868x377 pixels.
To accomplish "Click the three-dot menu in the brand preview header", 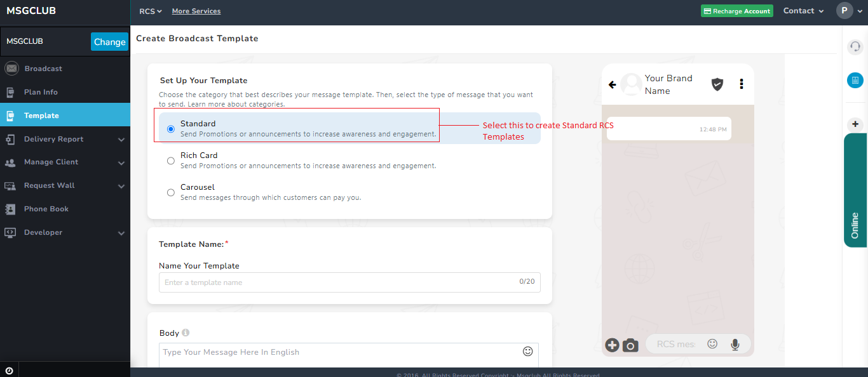I will [742, 83].
